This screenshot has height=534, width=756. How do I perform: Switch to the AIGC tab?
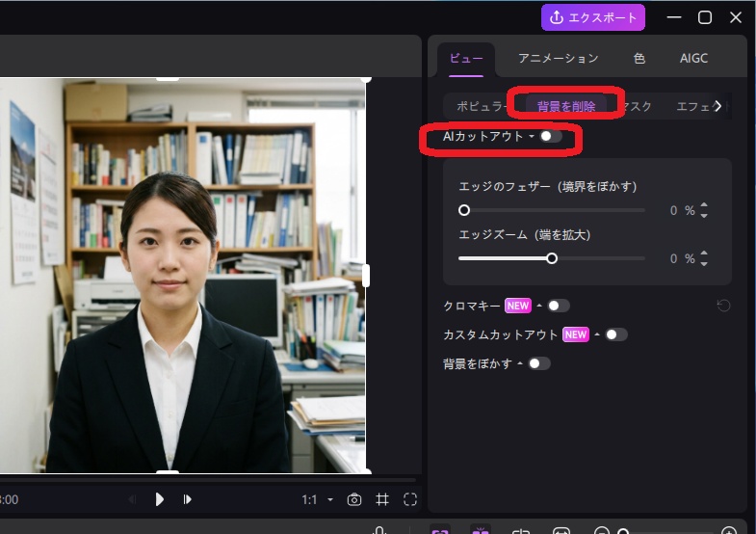(693, 59)
